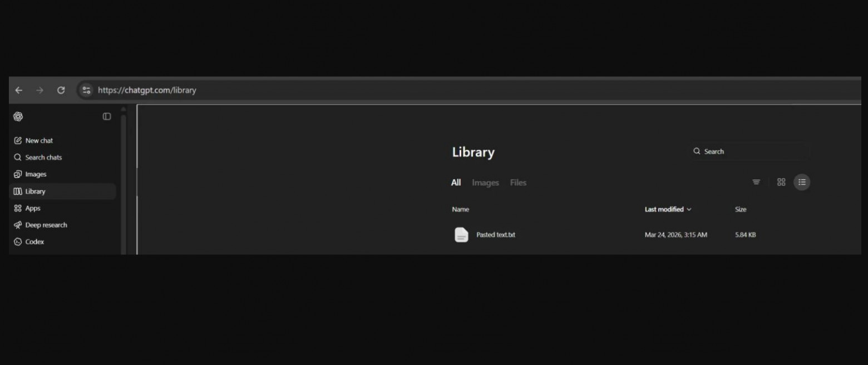
Task: Open the Last modified sort dropdown
Action: 668,209
